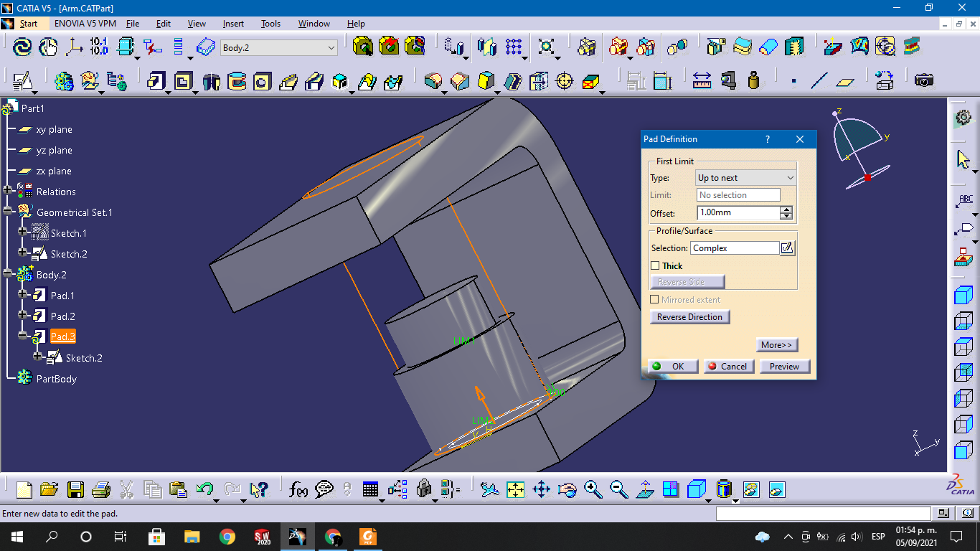Select the Pad tool icon in toolbar
The image size is (980, 551).
tap(156, 81)
